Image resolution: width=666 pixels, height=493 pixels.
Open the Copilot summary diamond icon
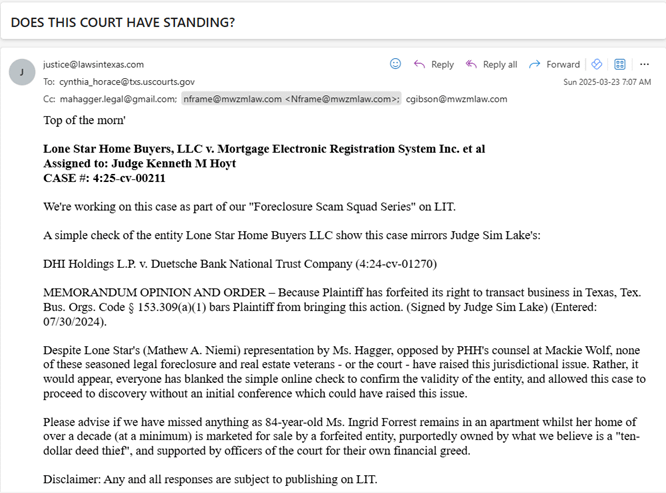click(x=596, y=64)
